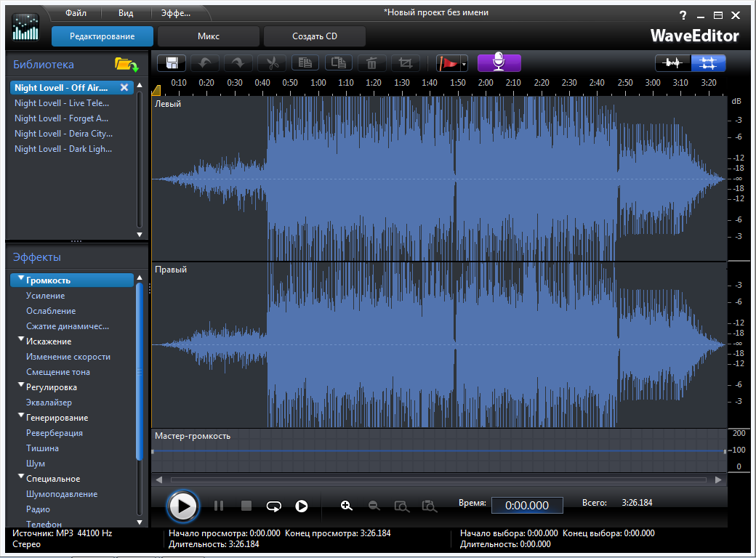Collapse the Громкость effects group
756x558 pixels.
21,280
